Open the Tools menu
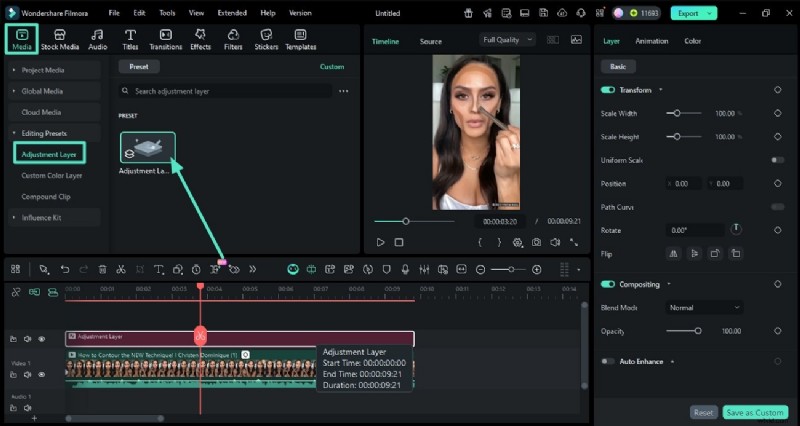Viewport: 800px width, 426px height. [167, 13]
